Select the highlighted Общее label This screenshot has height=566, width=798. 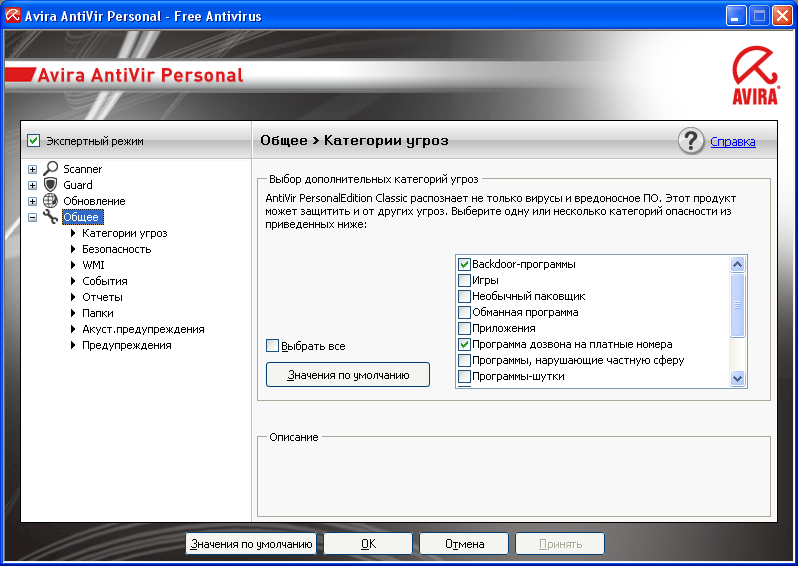point(82,217)
